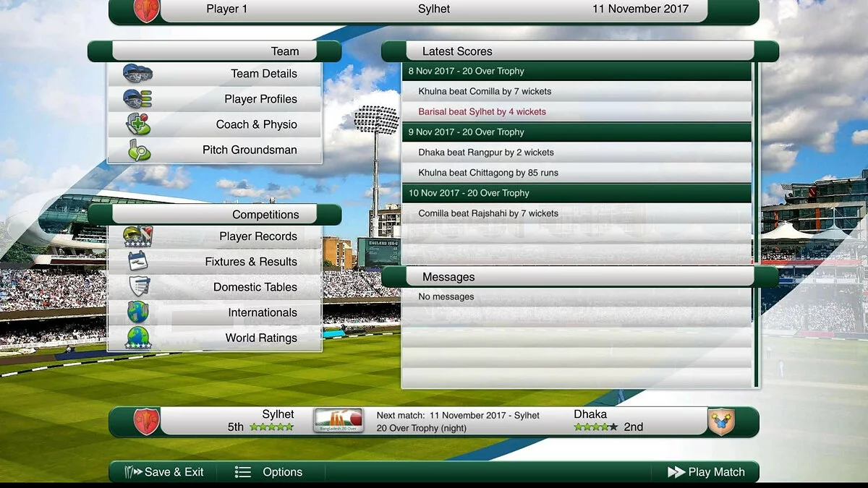The width and height of the screenshot is (868, 488).
Task: Collapse the 10 Nov 2017 scores section
Action: (576, 193)
